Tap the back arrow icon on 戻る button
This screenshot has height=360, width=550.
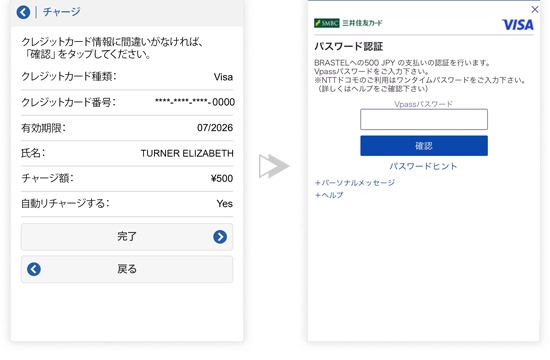click(34, 269)
